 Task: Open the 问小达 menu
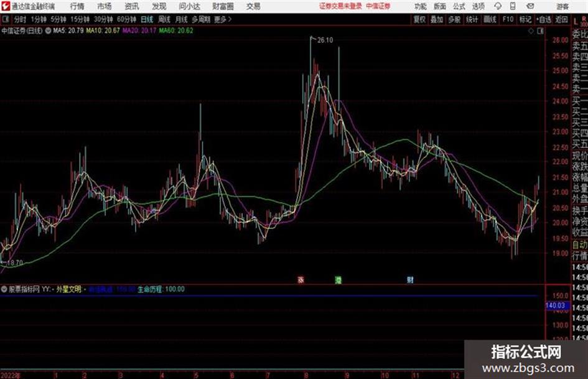pos(189,6)
